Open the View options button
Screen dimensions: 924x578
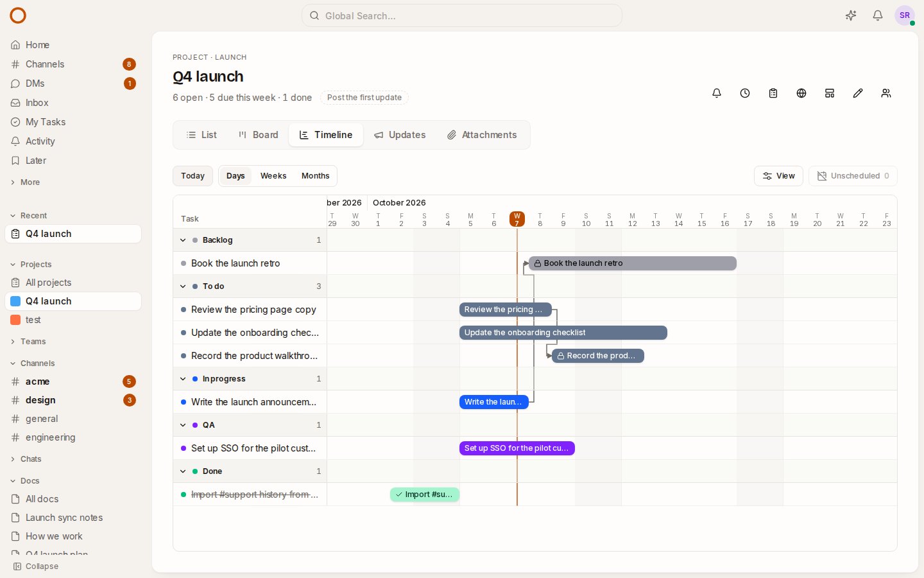click(x=778, y=176)
